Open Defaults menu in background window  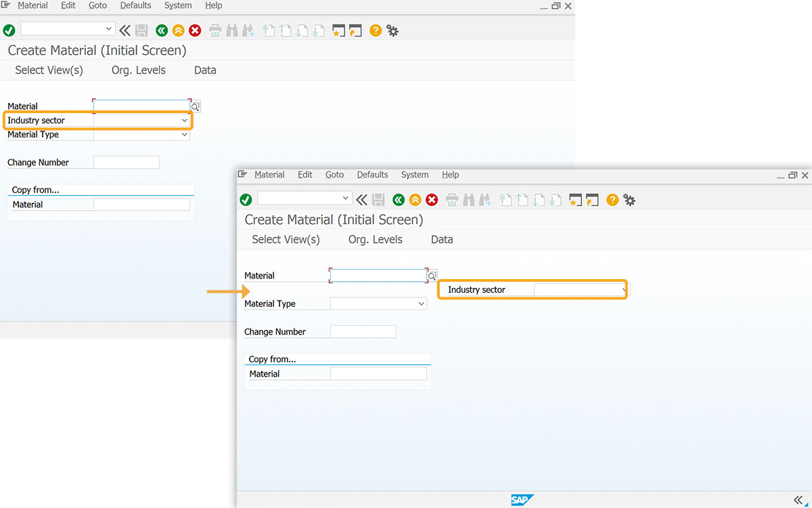tap(135, 5)
